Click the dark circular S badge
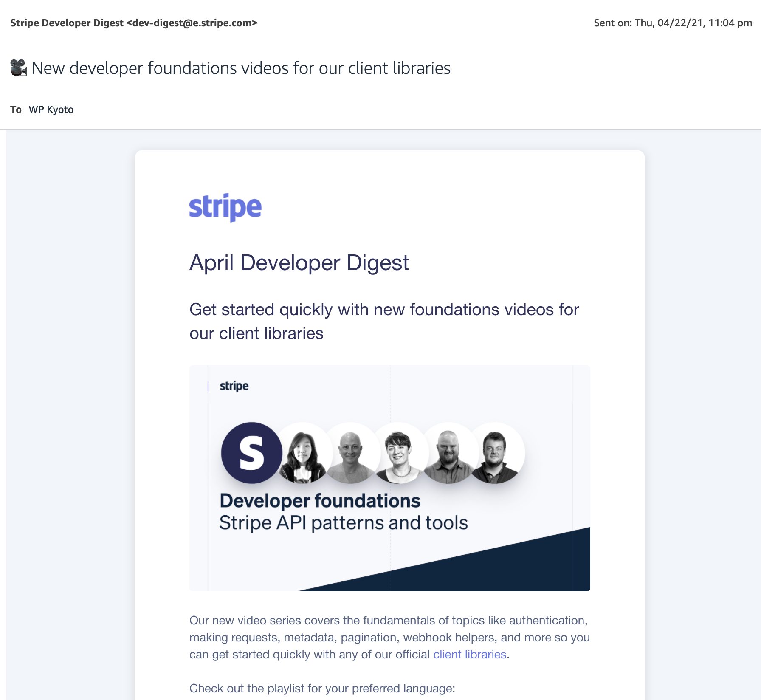The width and height of the screenshot is (761, 700). coord(251,453)
